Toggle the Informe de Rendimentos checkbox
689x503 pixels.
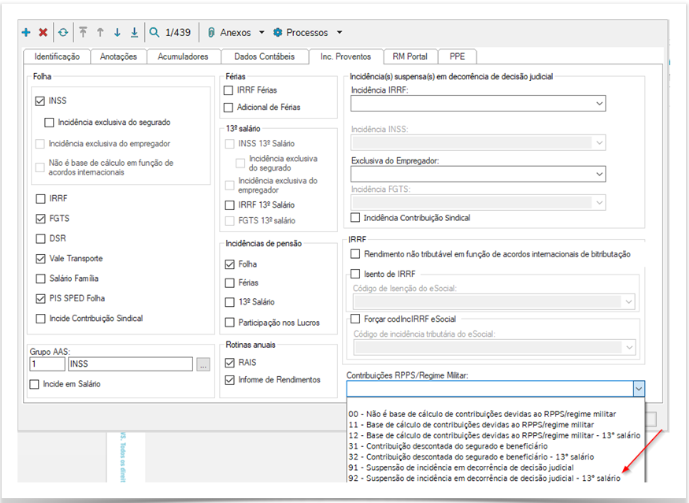pos(230,380)
